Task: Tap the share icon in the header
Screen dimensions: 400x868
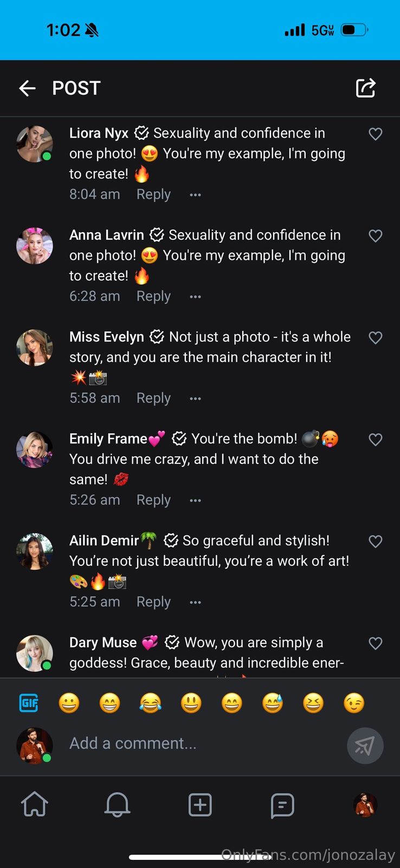Action: point(365,88)
